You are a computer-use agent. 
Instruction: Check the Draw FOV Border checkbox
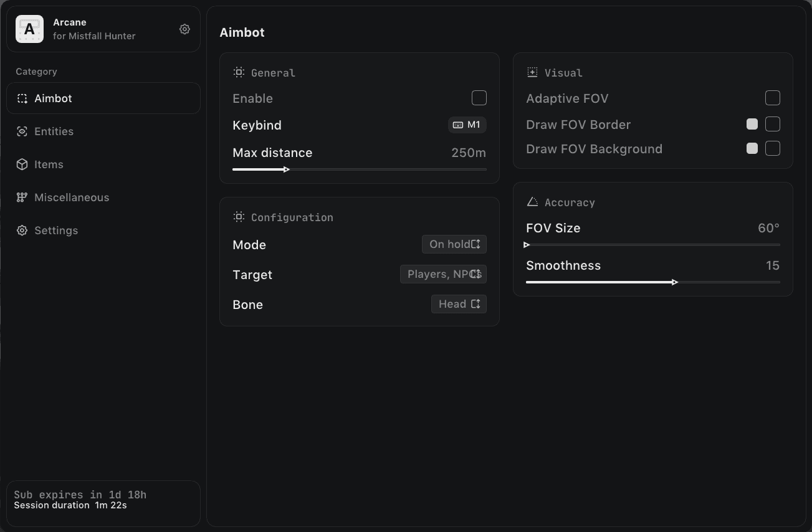[x=773, y=124]
